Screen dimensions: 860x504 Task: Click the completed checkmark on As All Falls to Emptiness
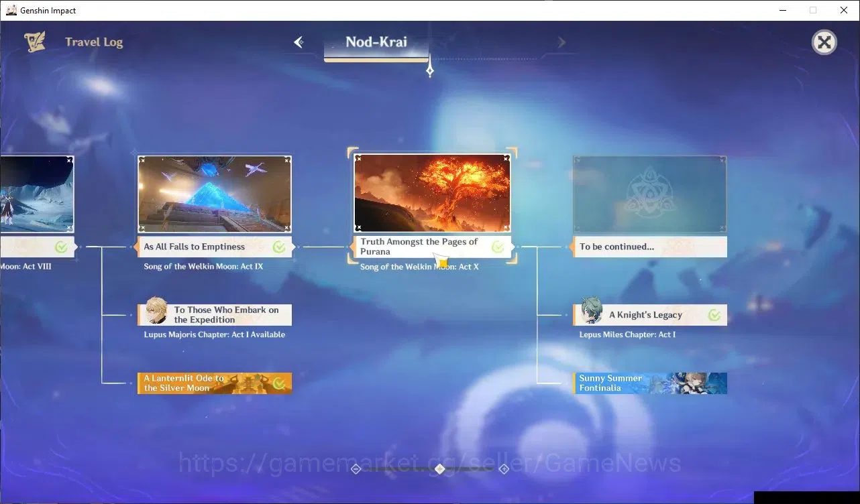click(279, 247)
